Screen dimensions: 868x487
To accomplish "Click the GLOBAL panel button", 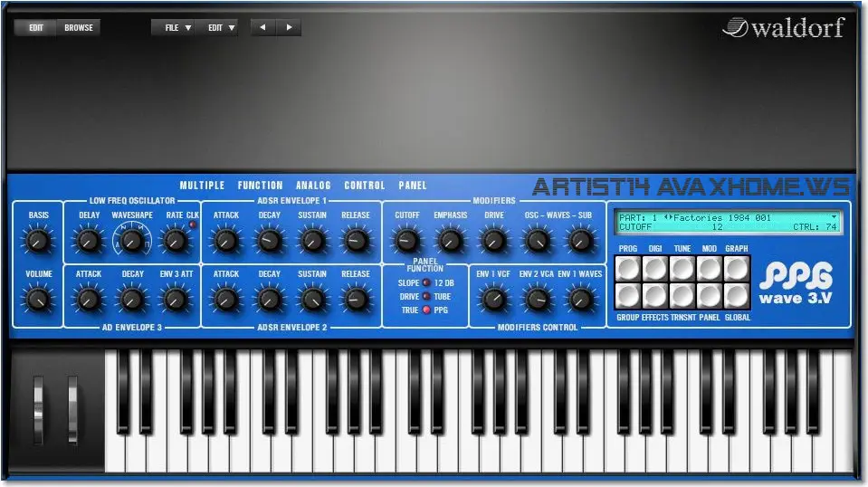I will point(737,295).
